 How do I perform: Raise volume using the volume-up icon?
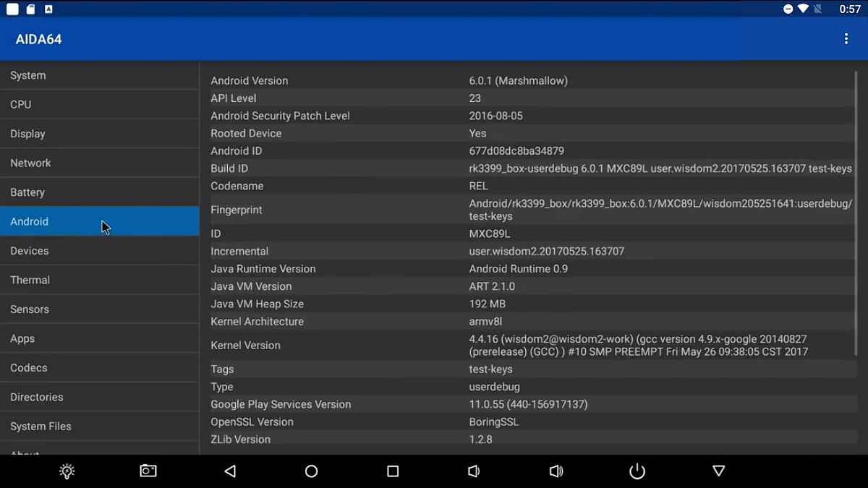click(x=556, y=471)
